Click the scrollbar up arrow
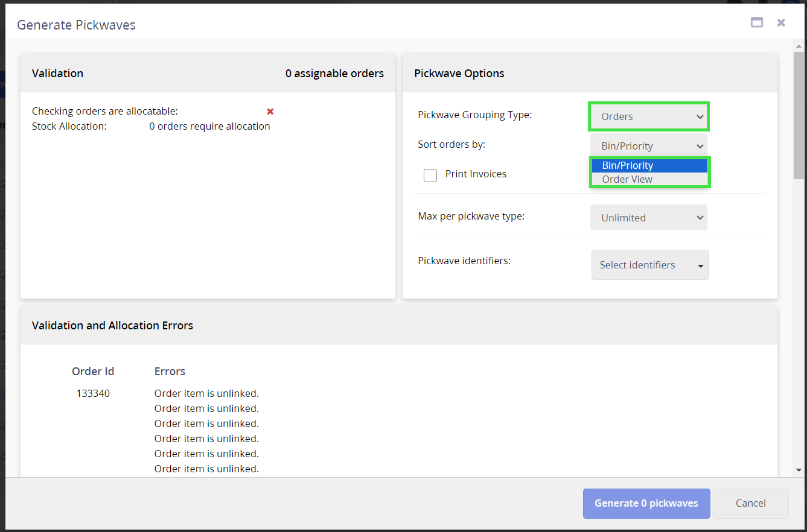Screen dimensions: 807x532 click(x=799, y=46)
